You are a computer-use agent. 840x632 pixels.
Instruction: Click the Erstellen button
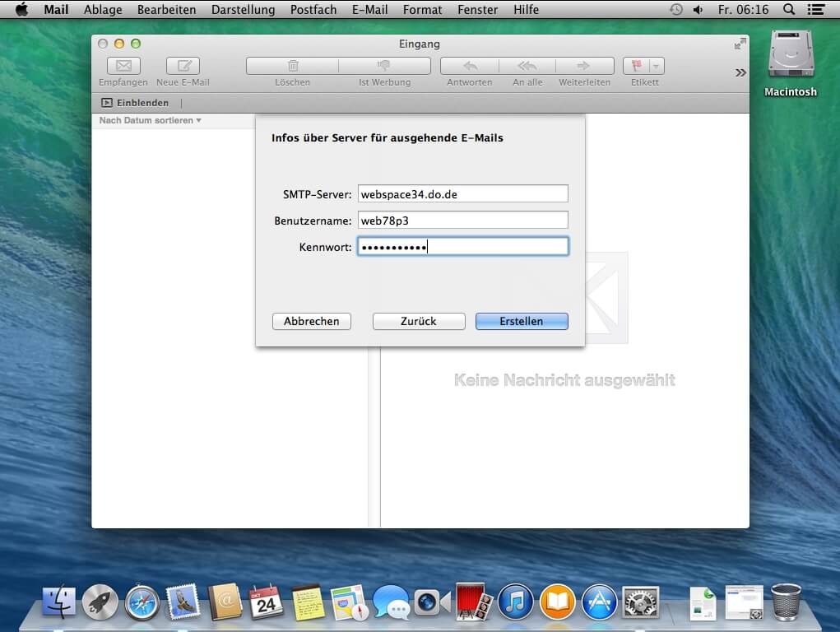[522, 321]
